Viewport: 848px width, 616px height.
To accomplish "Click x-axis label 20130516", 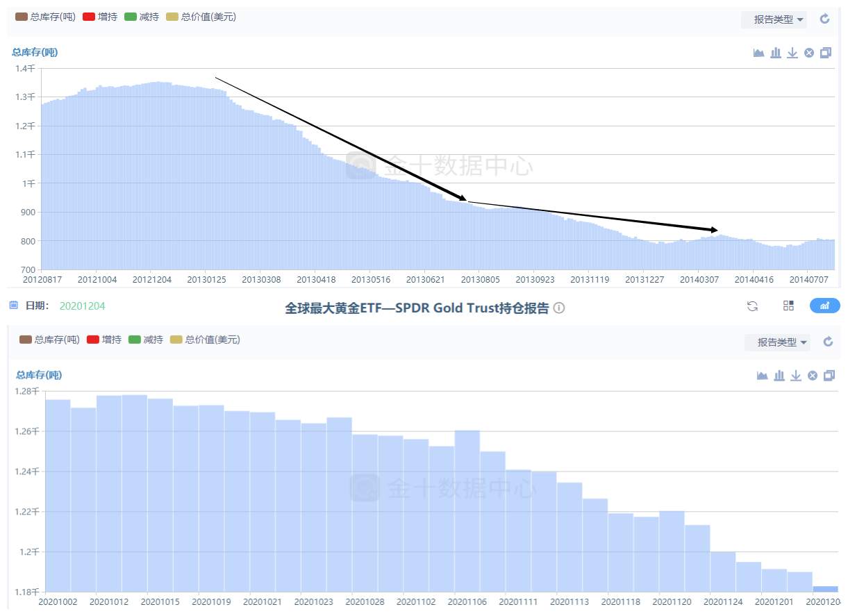I will [x=369, y=279].
